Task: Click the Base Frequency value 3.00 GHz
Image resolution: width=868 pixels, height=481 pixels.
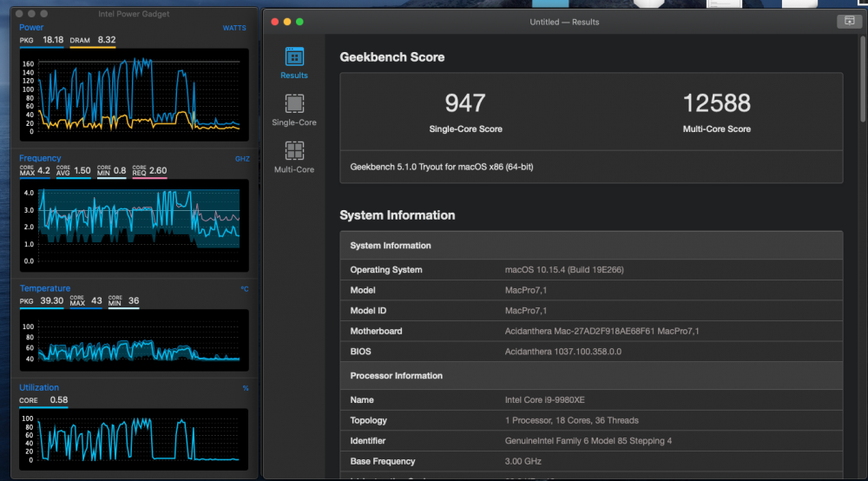Action: (x=523, y=461)
